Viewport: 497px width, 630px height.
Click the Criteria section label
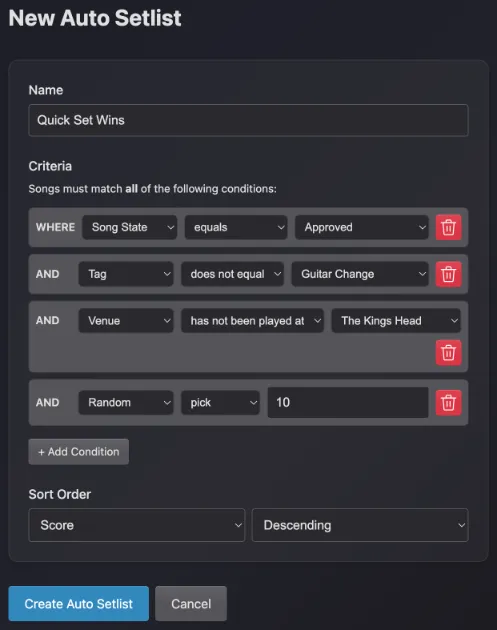point(50,166)
